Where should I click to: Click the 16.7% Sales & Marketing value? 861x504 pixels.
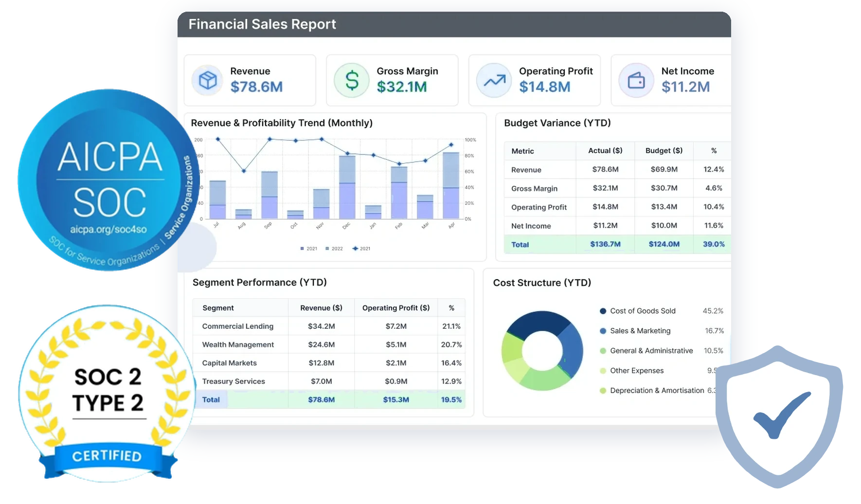[x=714, y=331]
